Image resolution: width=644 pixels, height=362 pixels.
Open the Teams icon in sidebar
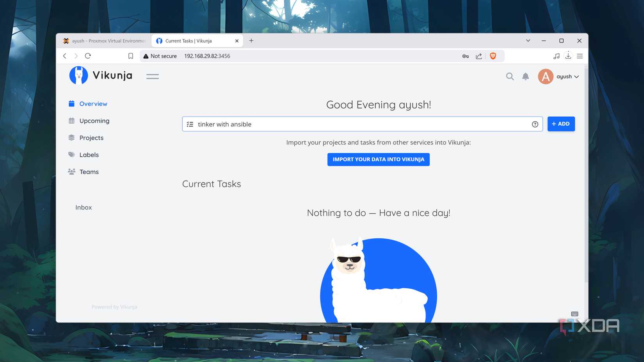coord(71,171)
